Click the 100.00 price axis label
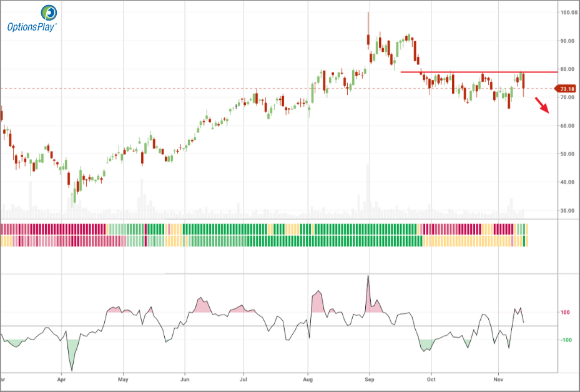Image resolution: width=580 pixels, height=392 pixels. pos(569,12)
